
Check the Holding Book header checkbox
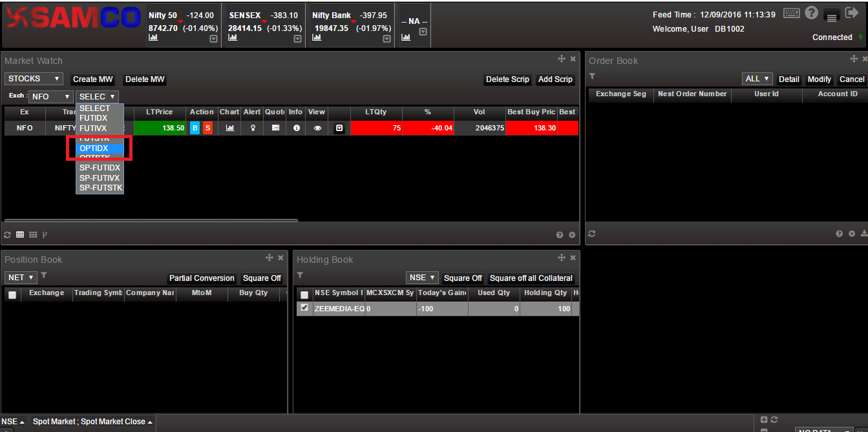304,294
